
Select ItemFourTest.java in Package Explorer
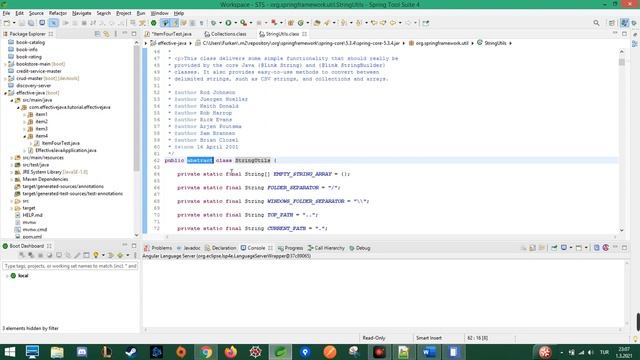[60, 143]
